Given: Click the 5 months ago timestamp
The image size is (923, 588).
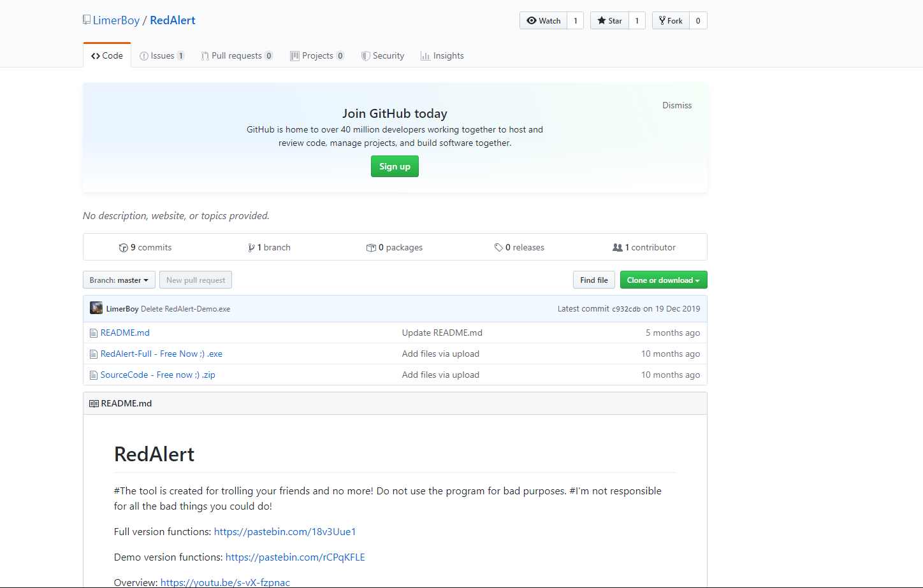Looking at the screenshot, I should coord(672,333).
